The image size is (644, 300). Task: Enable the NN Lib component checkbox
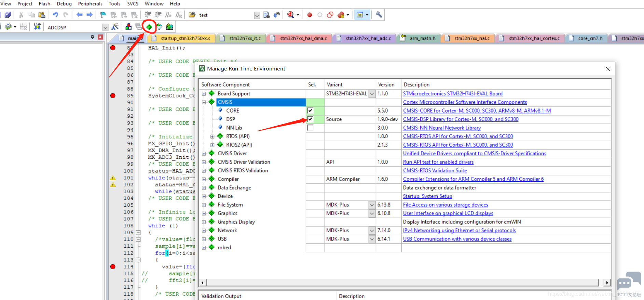[x=310, y=128]
